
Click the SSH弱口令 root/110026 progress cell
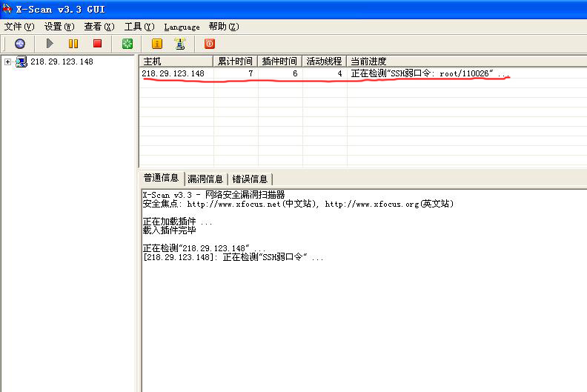point(430,73)
